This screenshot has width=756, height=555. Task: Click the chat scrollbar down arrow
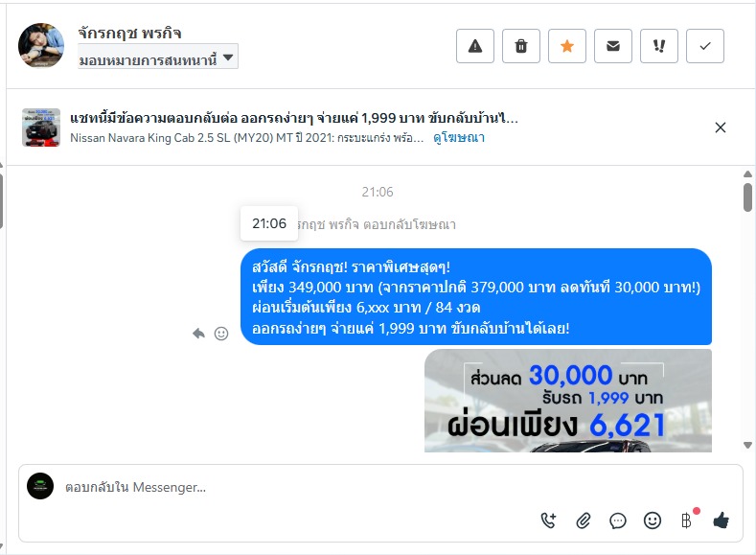point(747,445)
